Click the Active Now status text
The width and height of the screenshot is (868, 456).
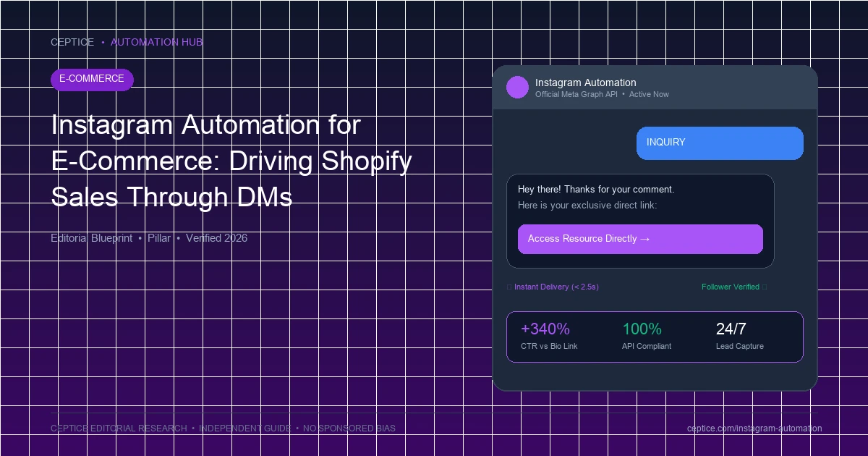pos(649,95)
